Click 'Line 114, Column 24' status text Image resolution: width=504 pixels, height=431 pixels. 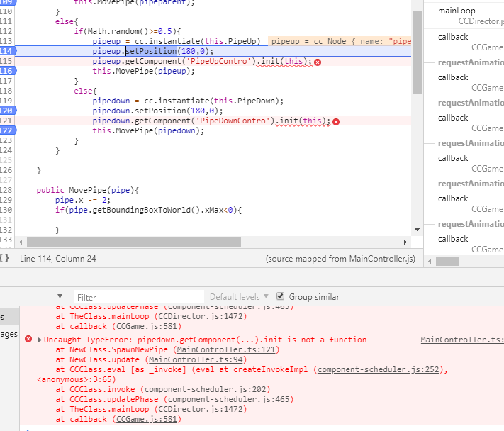click(x=58, y=259)
